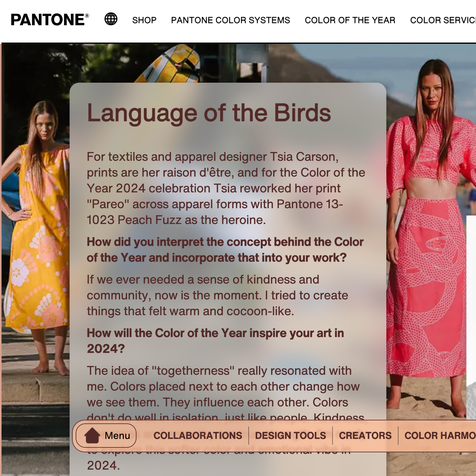
Task: Click the house icon in Menu button
Action: click(92, 435)
